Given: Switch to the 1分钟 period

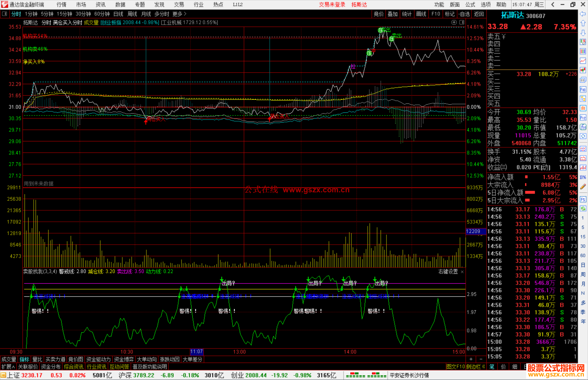Looking at the screenshot, I should click(31, 14).
